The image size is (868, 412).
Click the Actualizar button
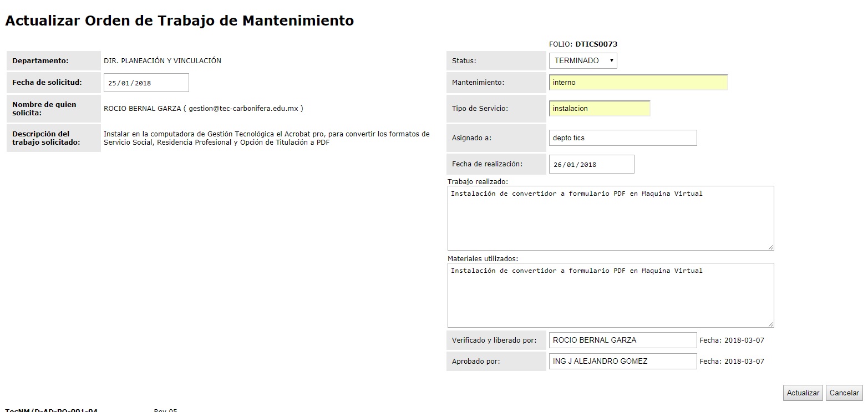[803, 393]
